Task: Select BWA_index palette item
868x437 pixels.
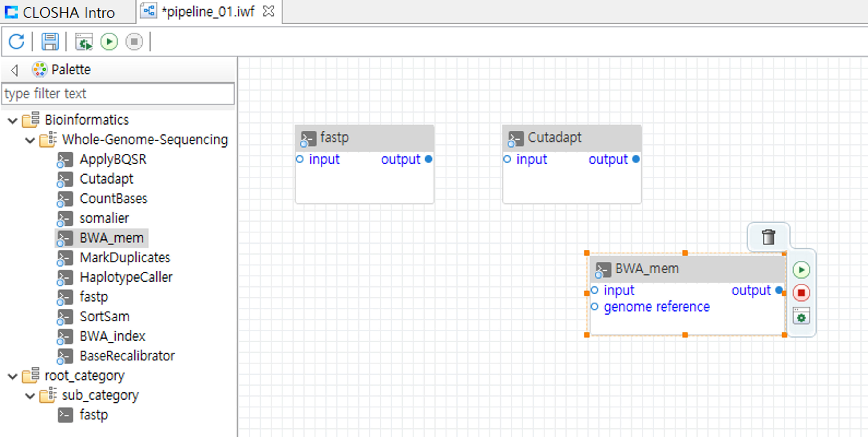Action: (x=112, y=336)
